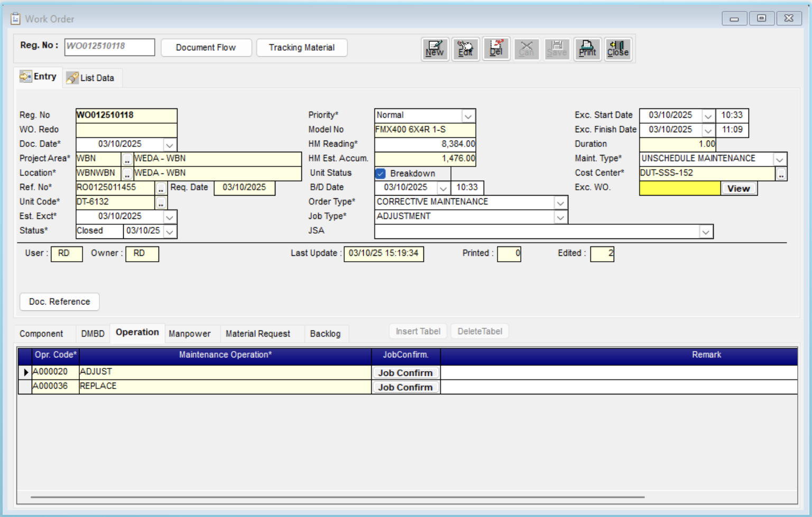Click the Document Flow button

(x=206, y=48)
